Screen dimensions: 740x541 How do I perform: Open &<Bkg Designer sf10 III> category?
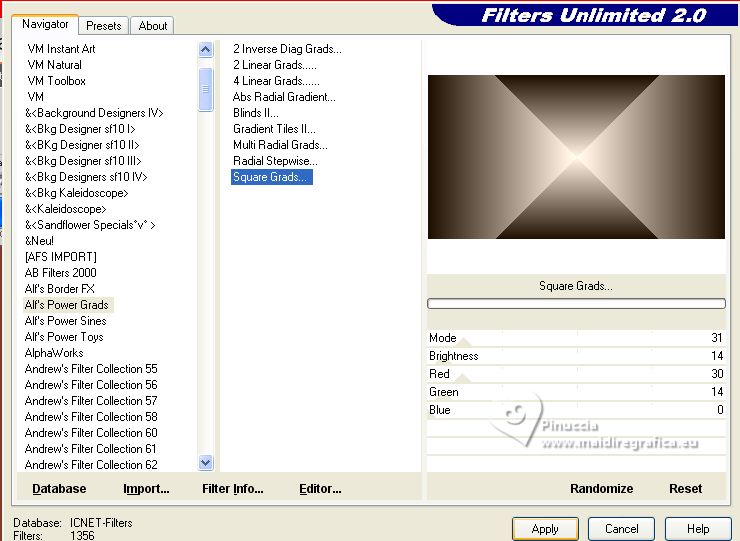[83, 161]
